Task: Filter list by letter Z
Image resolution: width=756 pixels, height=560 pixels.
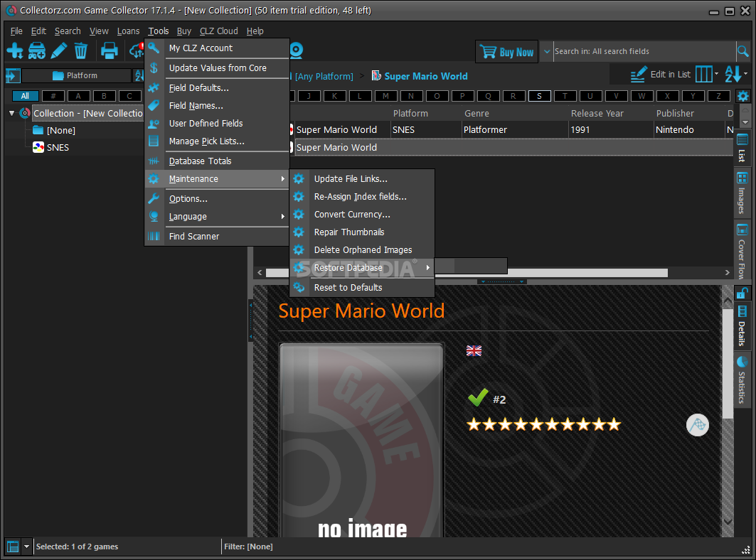Action: click(x=718, y=96)
